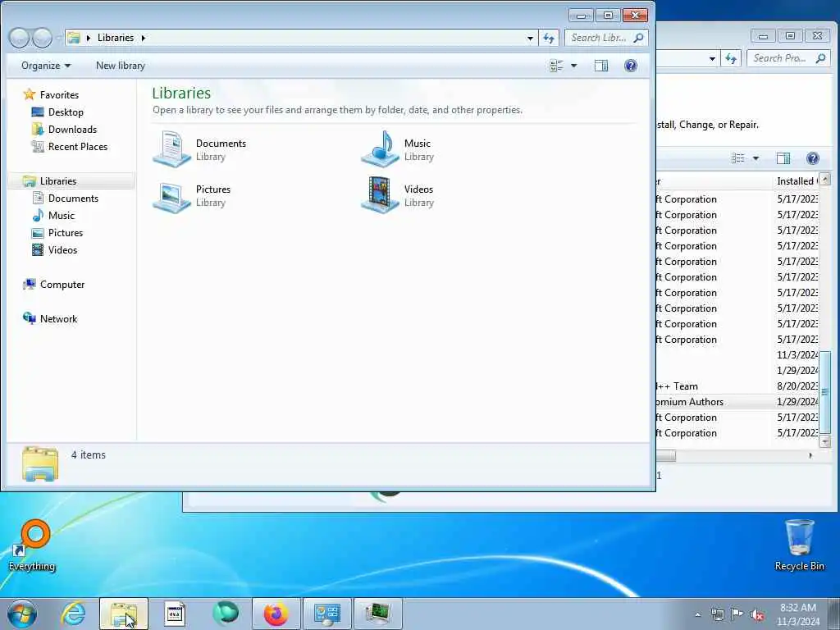Open the document-icon taskbar app
This screenshot has width=840, height=630.
pyautogui.click(x=175, y=614)
